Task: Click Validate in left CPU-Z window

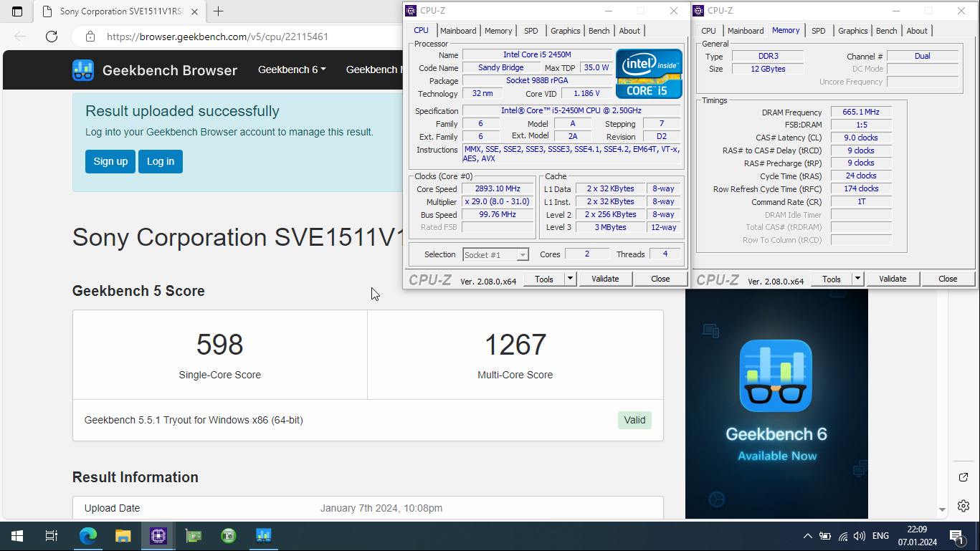Action: click(605, 279)
